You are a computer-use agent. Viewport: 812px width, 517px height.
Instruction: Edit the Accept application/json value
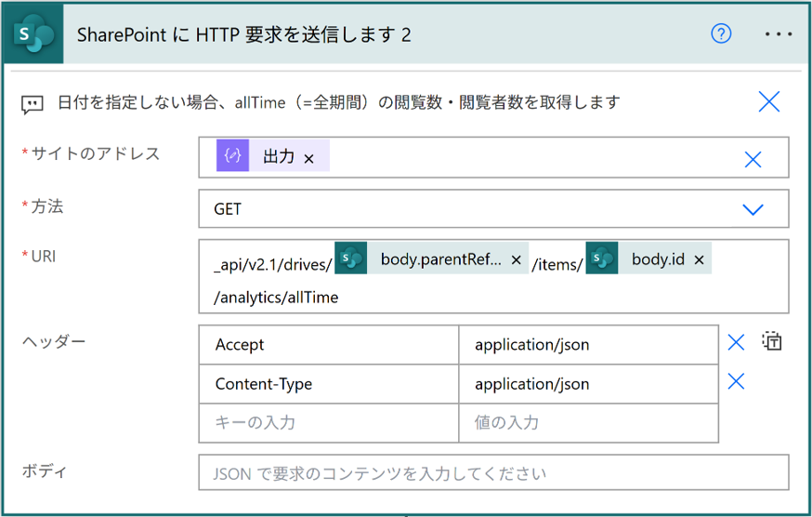pyautogui.click(x=587, y=345)
